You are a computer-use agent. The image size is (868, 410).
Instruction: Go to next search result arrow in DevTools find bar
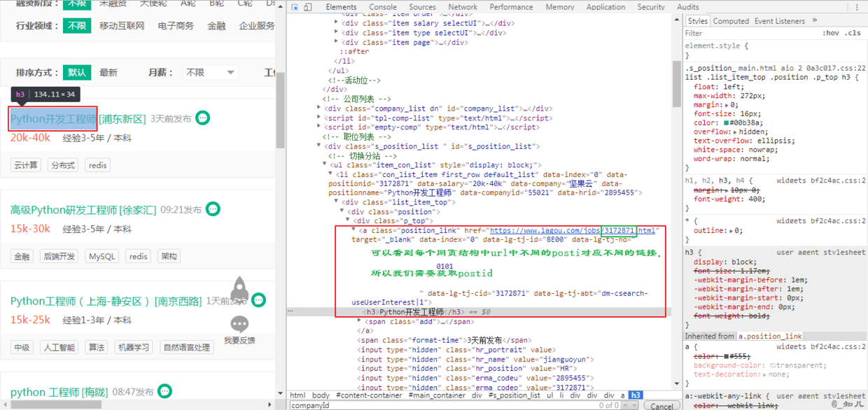point(636,405)
